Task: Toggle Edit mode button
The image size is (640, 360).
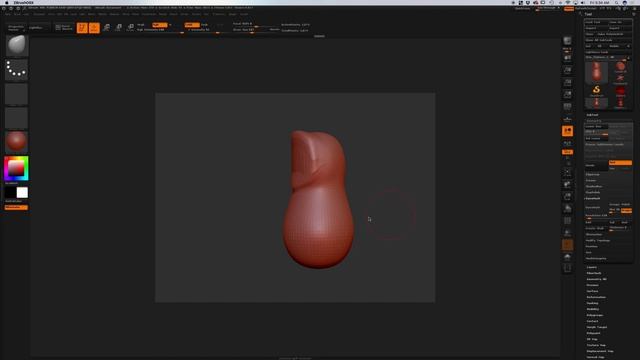Action: [x=82, y=27]
